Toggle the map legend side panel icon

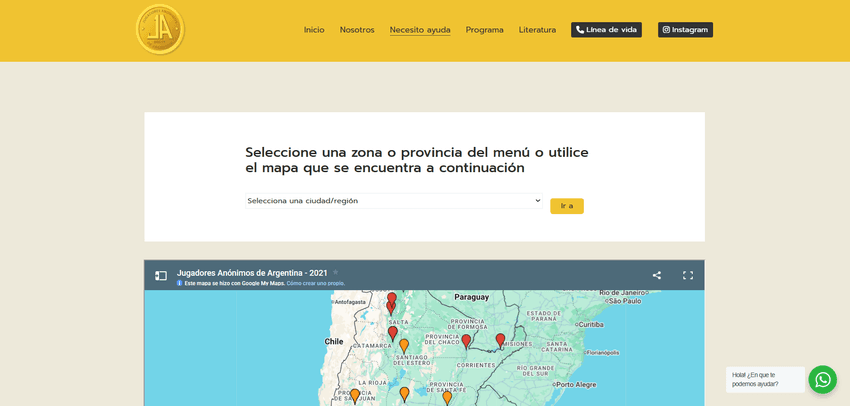160,275
